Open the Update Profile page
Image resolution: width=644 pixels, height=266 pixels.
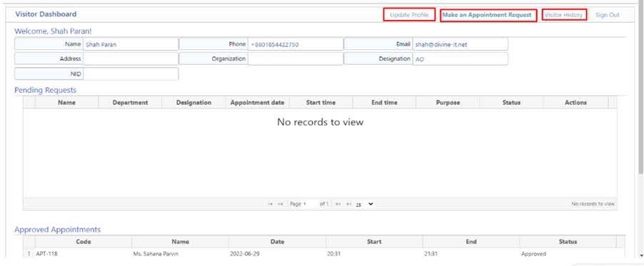click(409, 15)
